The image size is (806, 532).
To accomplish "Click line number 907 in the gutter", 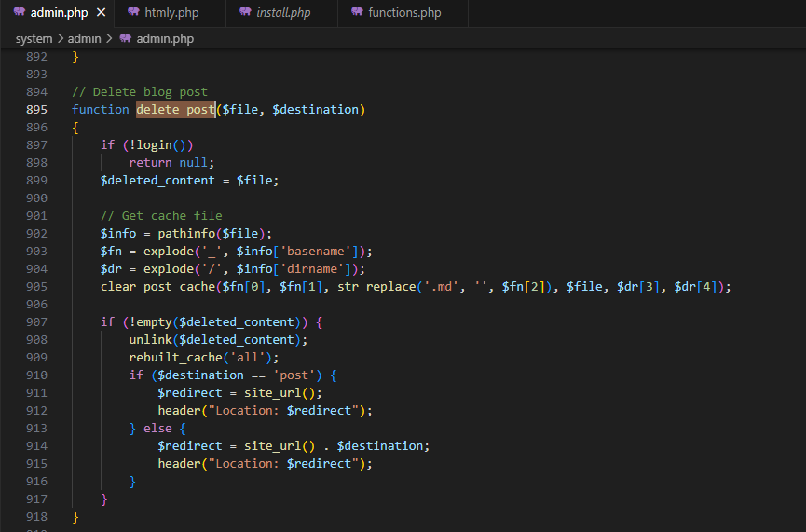I will coord(37,322).
